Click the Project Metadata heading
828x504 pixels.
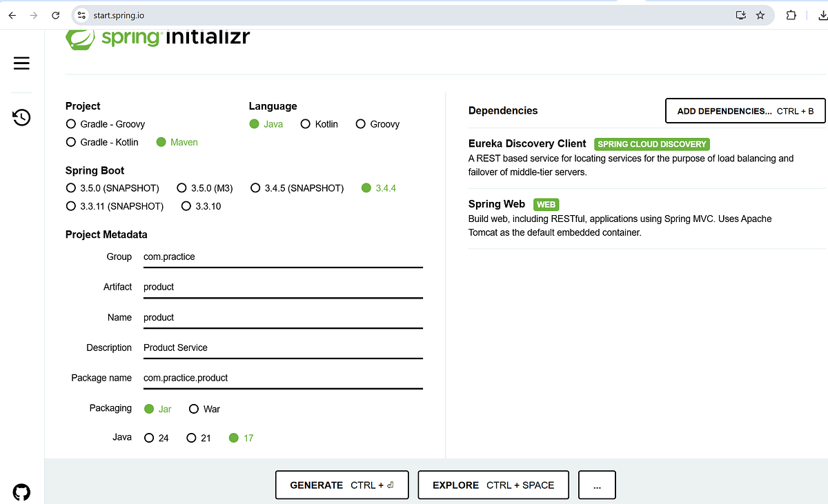[x=106, y=234]
